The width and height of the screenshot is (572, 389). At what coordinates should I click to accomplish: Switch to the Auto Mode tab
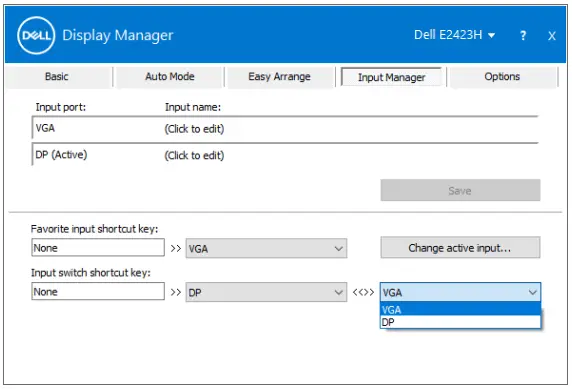(170, 77)
